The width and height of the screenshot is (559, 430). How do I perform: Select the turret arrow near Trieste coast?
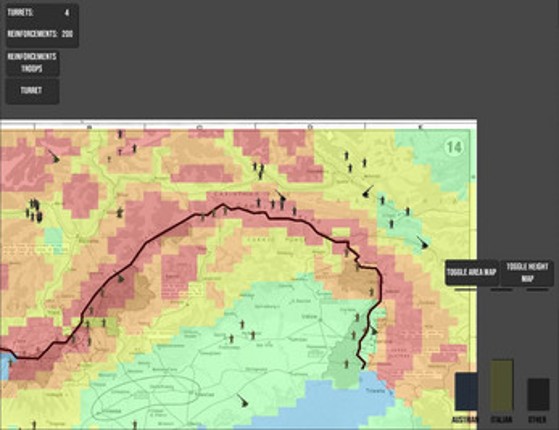[x=373, y=331]
